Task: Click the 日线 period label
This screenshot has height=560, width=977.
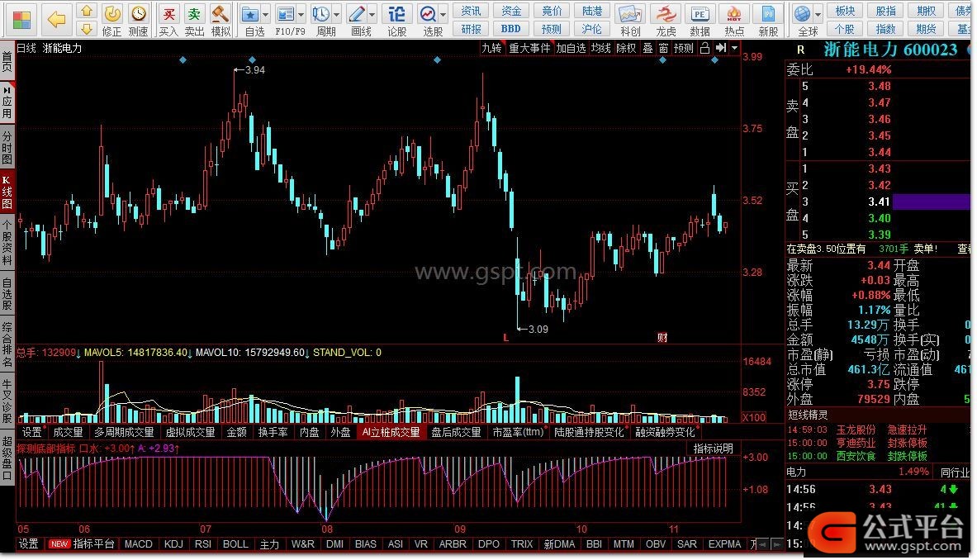Action: click(26, 48)
